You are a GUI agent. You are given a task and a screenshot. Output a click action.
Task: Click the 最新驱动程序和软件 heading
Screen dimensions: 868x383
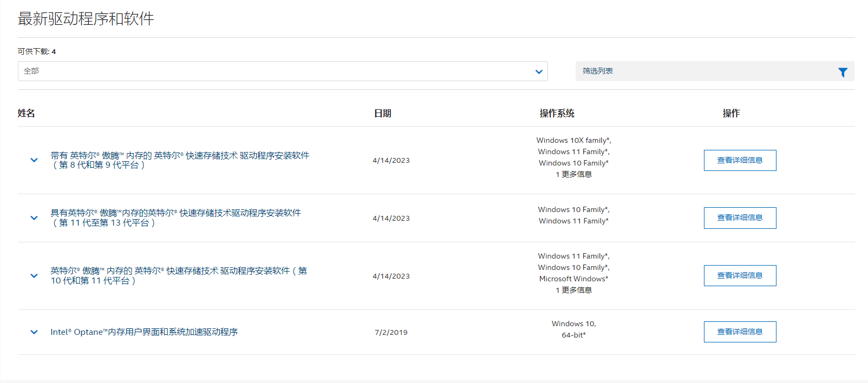(x=86, y=19)
